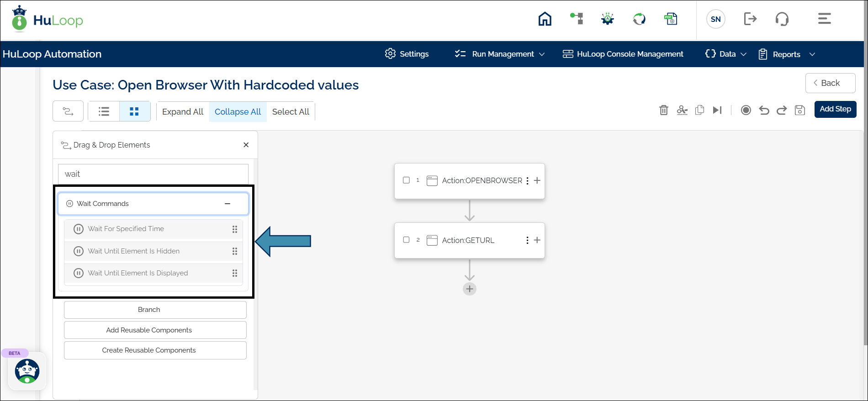Click the logout icon in header
The width and height of the screenshot is (868, 401).
(750, 19)
